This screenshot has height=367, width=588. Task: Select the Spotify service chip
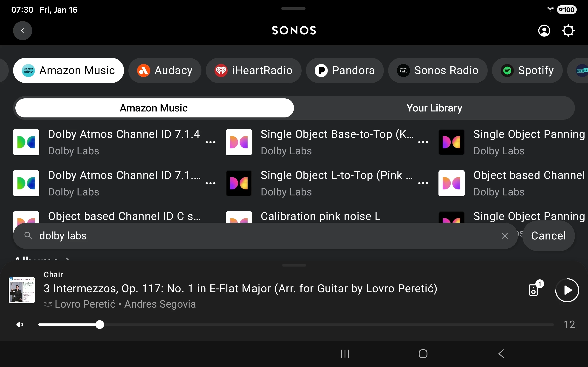(527, 70)
